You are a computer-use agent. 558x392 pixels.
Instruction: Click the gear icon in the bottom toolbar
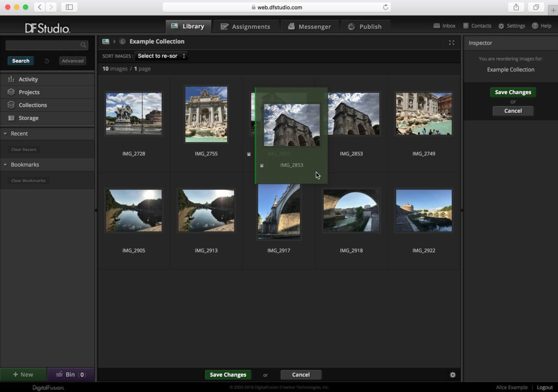tap(453, 375)
